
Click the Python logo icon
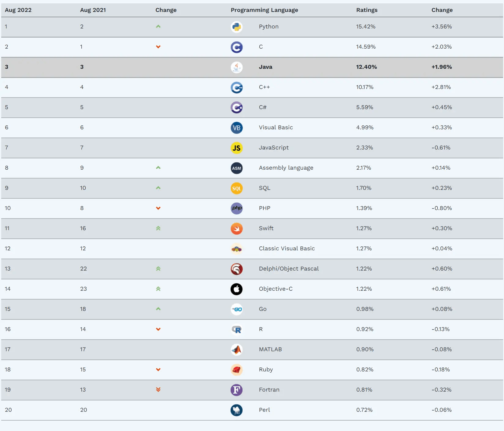pos(236,27)
